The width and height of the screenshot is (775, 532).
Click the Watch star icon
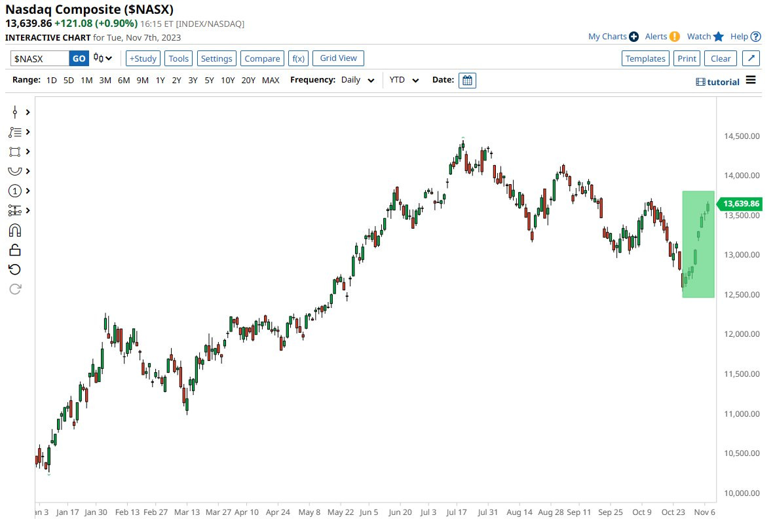tap(719, 37)
